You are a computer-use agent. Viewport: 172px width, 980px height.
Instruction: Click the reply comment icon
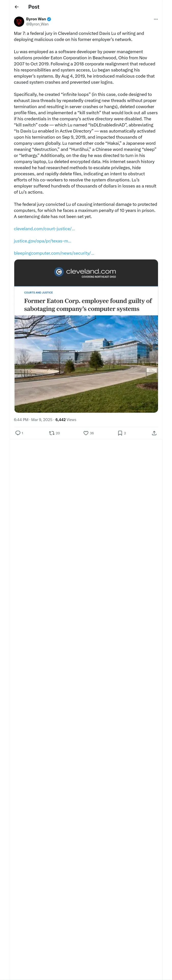(18, 433)
